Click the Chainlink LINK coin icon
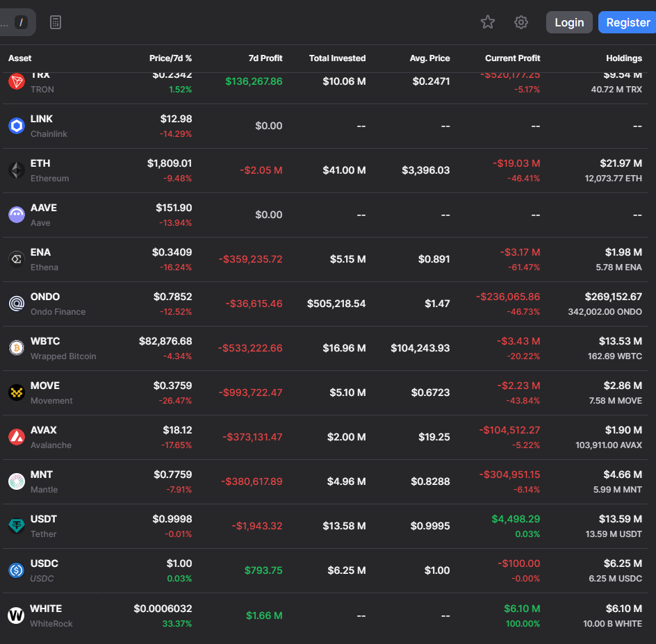The width and height of the screenshot is (656, 644). pos(17,126)
